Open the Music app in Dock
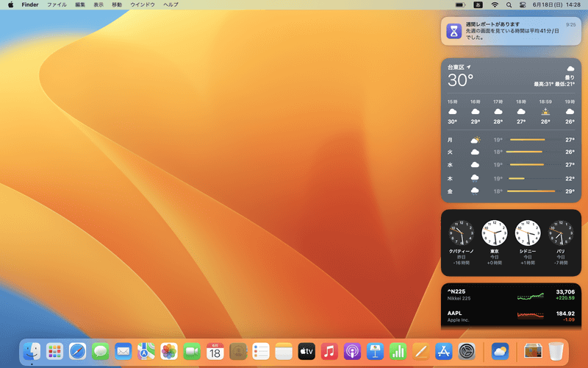This screenshot has height=368, width=588. pyautogui.click(x=329, y=352)
